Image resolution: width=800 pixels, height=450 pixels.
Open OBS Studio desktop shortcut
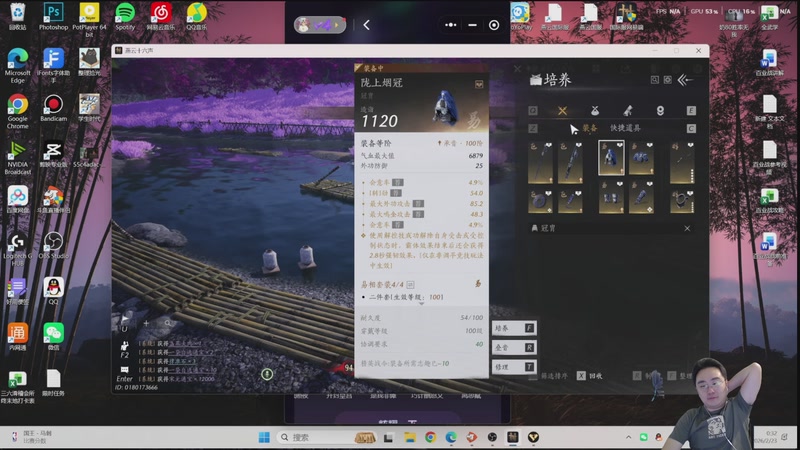tap(53, 245)
